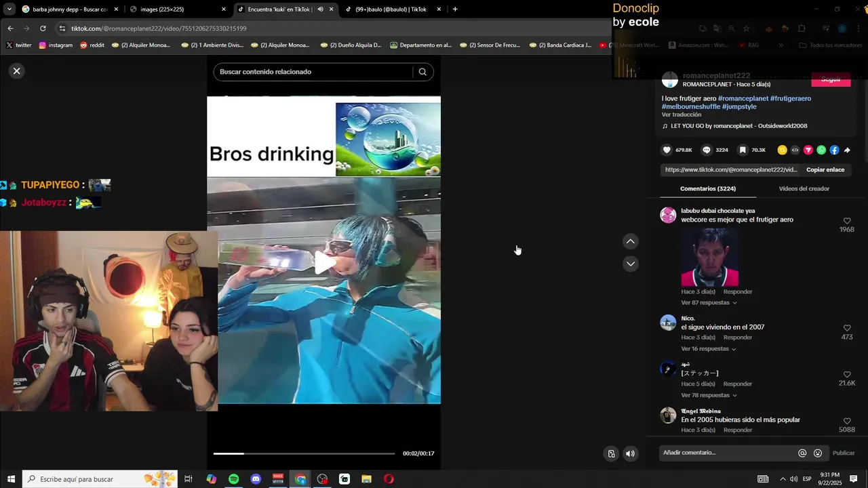
Task: Click 'Copiar enlace' button
Action: click(x=825, y=169)
